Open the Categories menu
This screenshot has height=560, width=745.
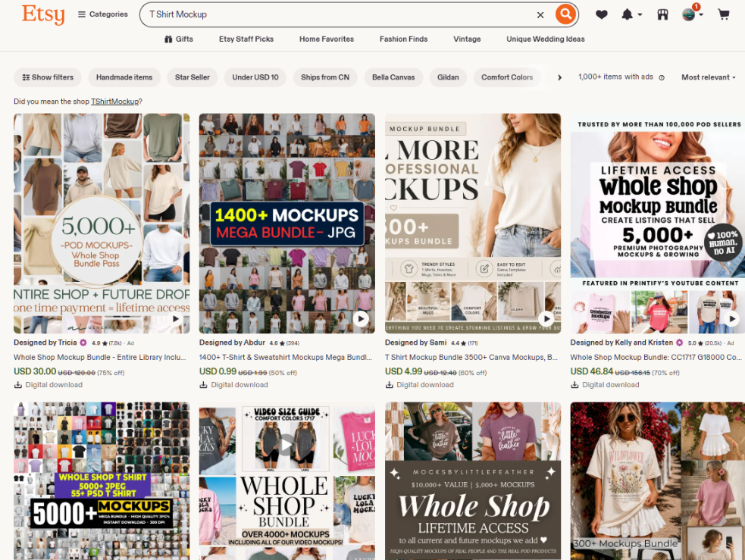pyautogui.click(x=103, y=14)
